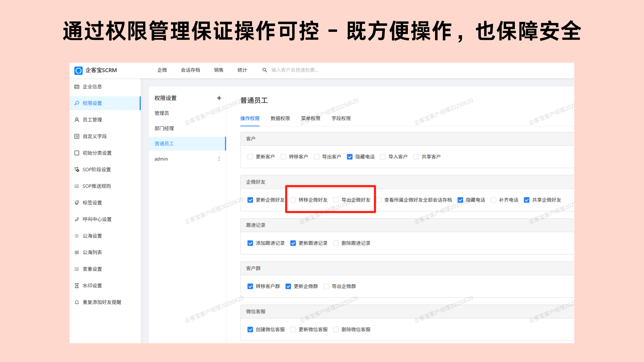
Task: Uncheck 隐藏电话 under 客户 section
Action: tap(350, 157)
